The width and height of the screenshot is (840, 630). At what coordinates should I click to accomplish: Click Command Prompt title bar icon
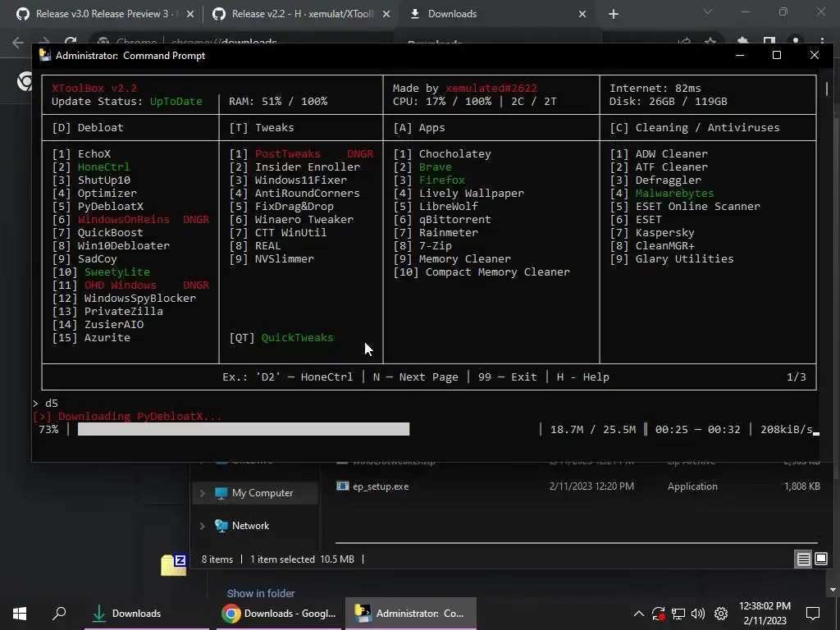point(45,56)
